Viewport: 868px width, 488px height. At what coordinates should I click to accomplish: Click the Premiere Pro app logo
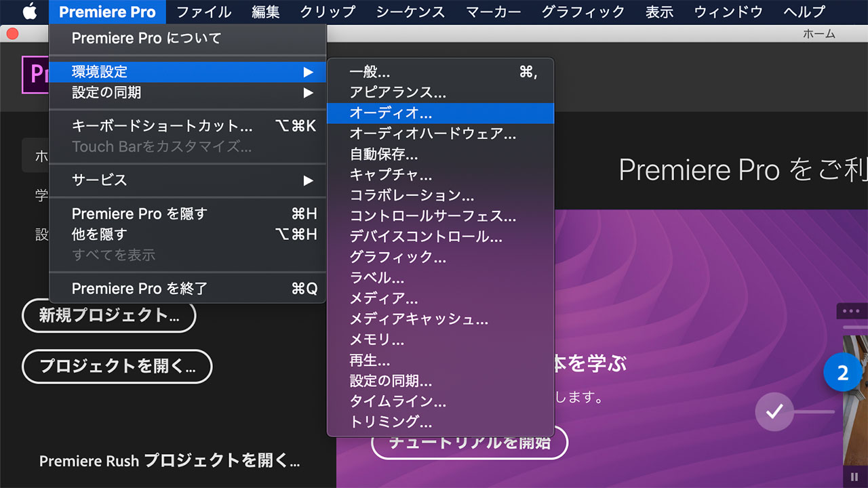pyautogui.click(x=35, y=74)
